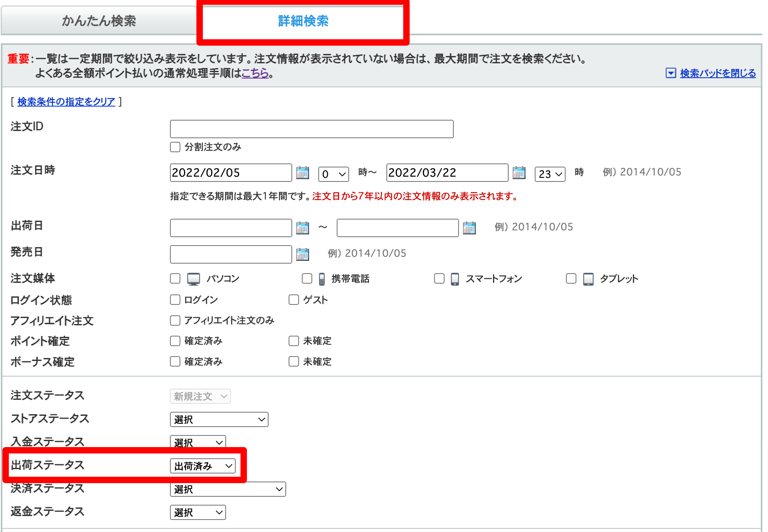
Task: Click inside the 注文ID input field
Action: tap(311, 129)
